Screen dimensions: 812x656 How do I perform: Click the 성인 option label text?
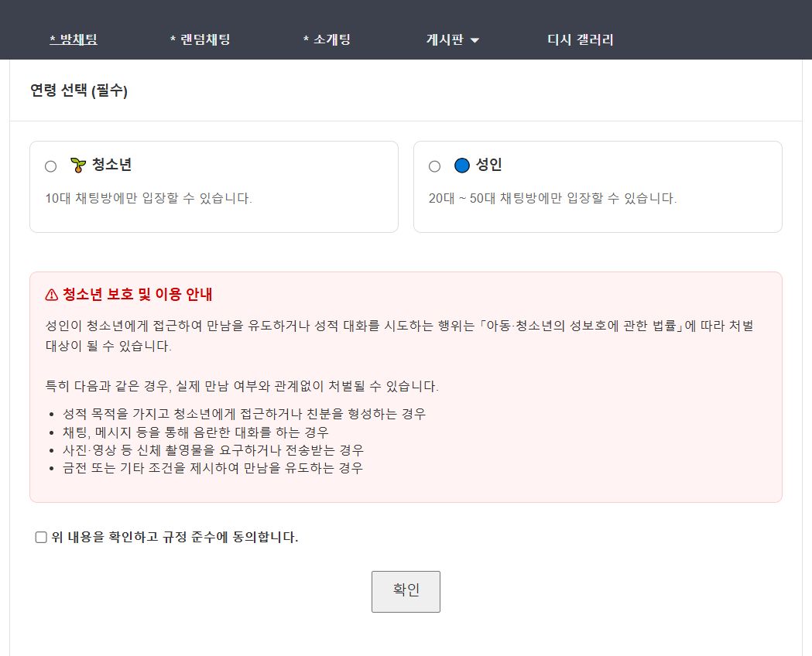(489, 165)
